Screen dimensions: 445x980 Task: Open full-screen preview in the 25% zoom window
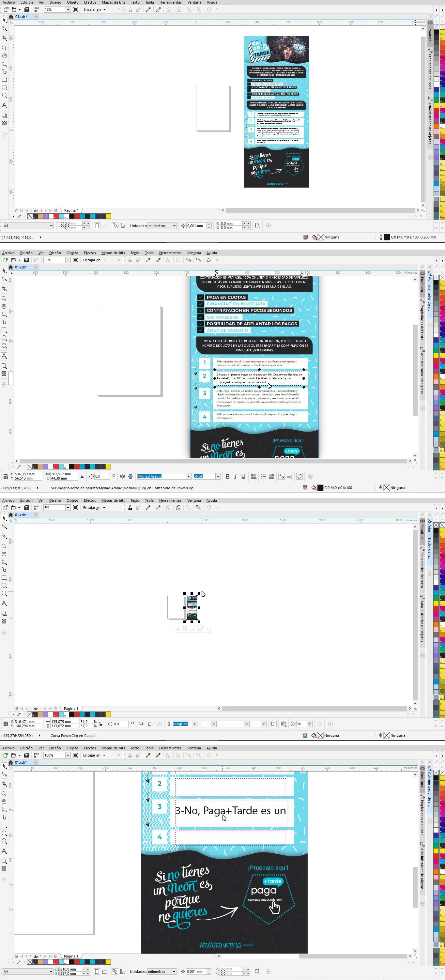coord(75,260)
